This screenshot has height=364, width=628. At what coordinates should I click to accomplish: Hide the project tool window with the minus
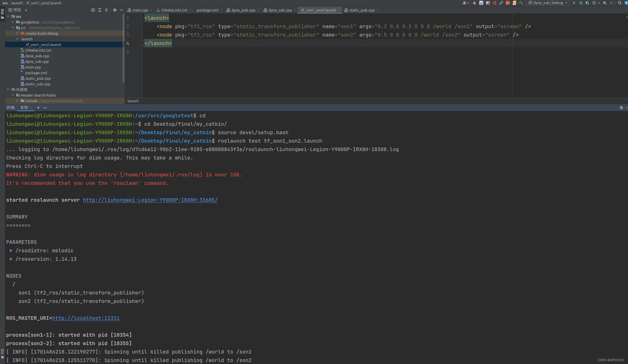(x=121, y=10)
